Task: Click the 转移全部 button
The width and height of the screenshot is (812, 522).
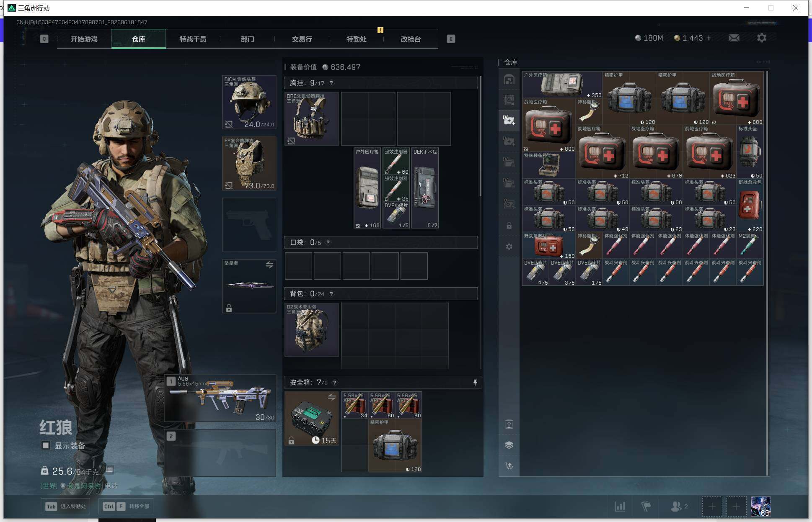Action: coord(126,506)
